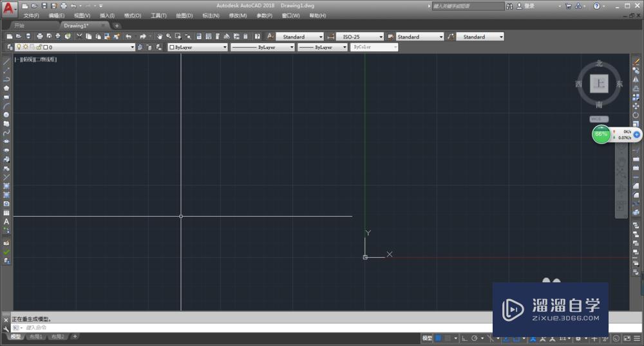Open the 修改(M) menu
The width and height of the screenshot is (644, 346).
(238, 15)
